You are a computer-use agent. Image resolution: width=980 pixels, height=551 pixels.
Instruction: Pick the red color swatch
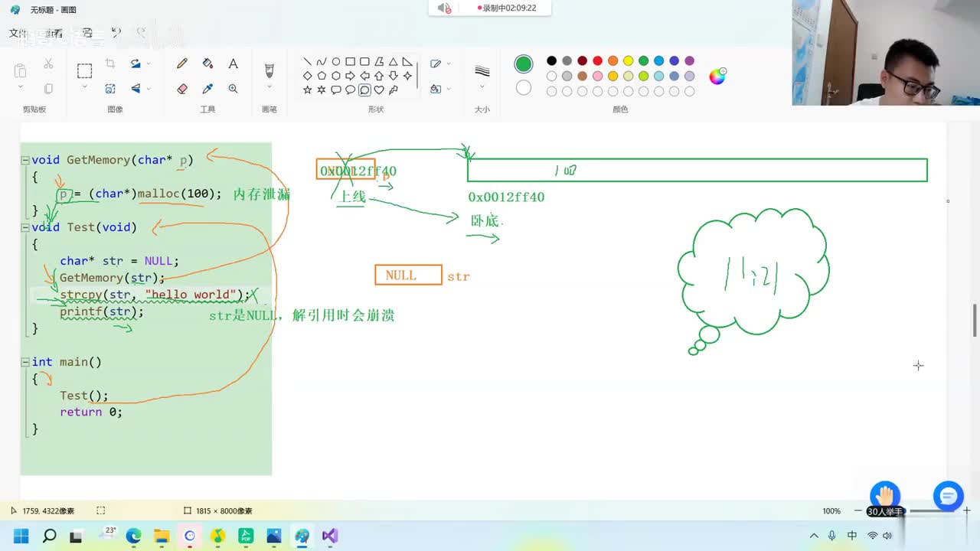[x=597, y=61]
